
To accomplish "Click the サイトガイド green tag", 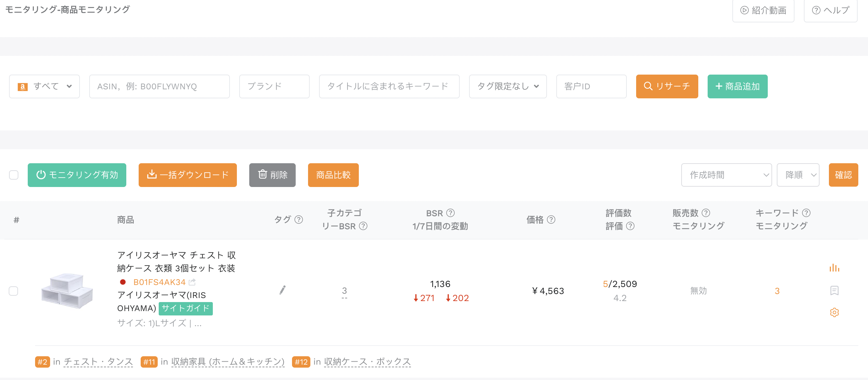I will pyautogui.click(x=186, y=308).
